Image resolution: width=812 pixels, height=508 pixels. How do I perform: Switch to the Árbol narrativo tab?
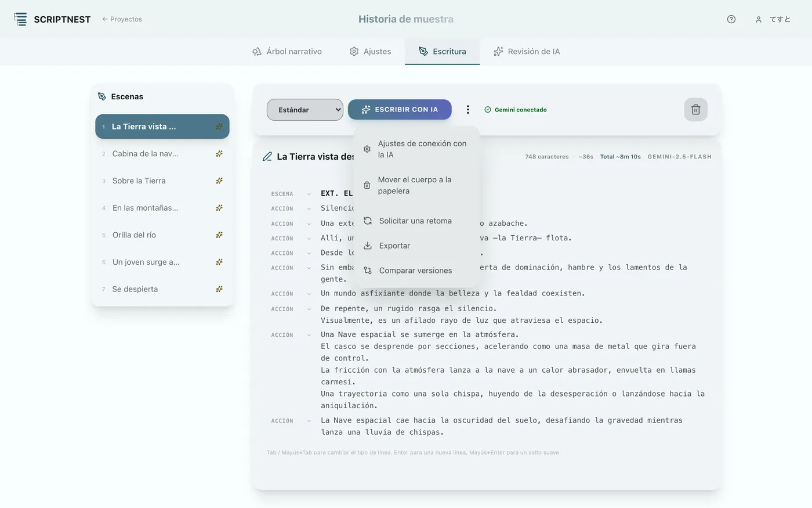[287, 52]
